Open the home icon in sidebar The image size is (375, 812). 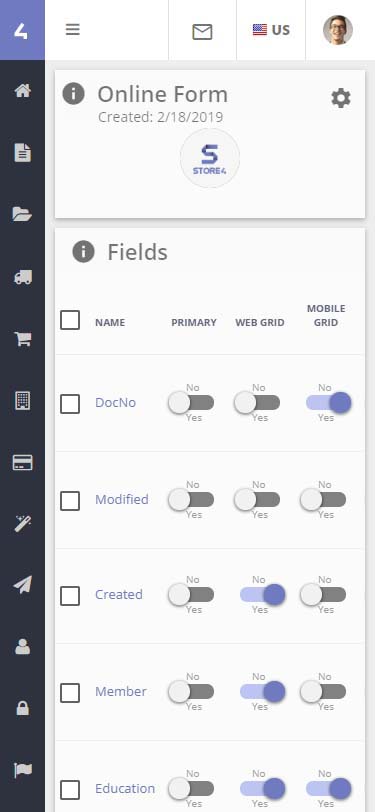pyautogui.click(x=22, y=91)
